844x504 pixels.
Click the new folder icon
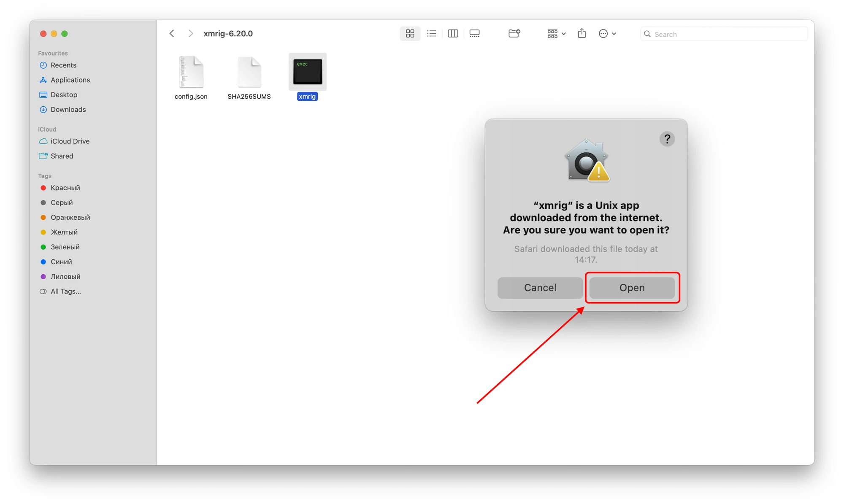(x=514, y=34)
